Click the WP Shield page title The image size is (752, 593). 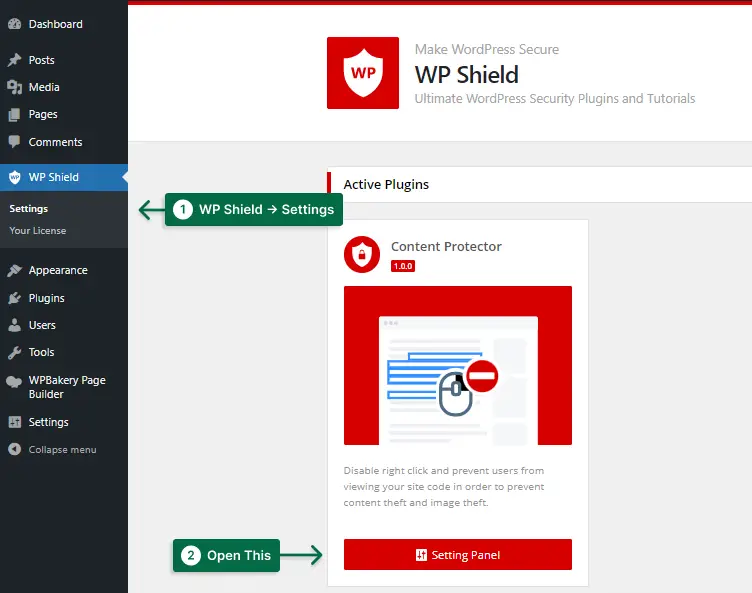(467, 75)
